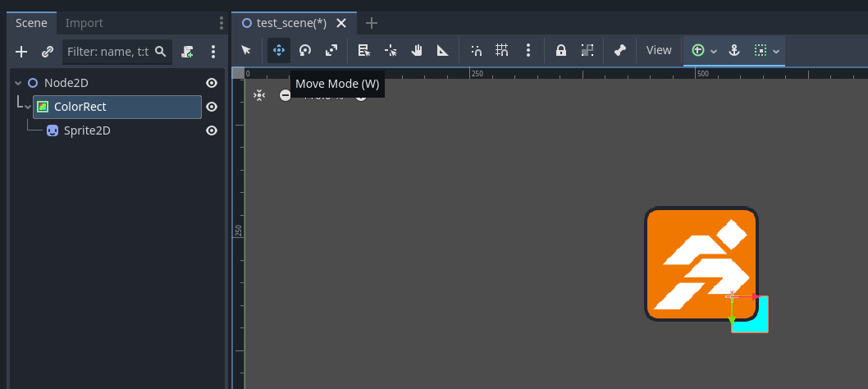The width and height of the screenshot is (868, 389).
Task: Open the anchor preset tool
Action: 734,50
